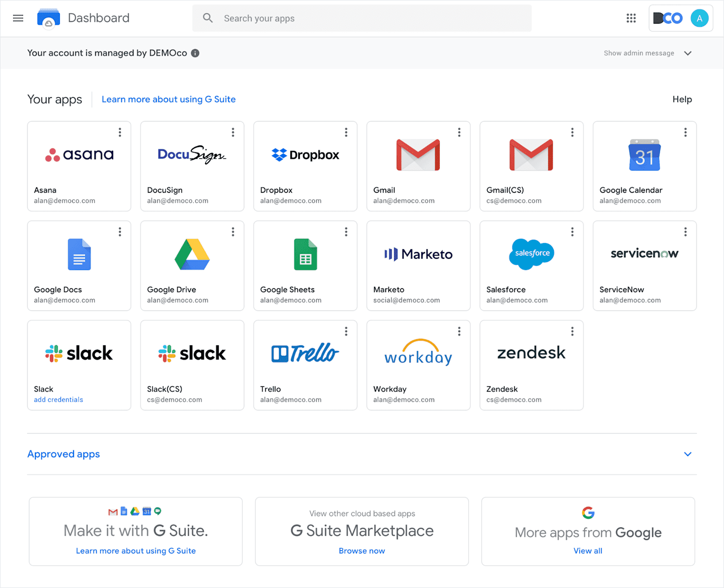The image size is (724, 588).
Task: Open the hamburger main menu
Action: pyautogui.click(x=18, y=18)
